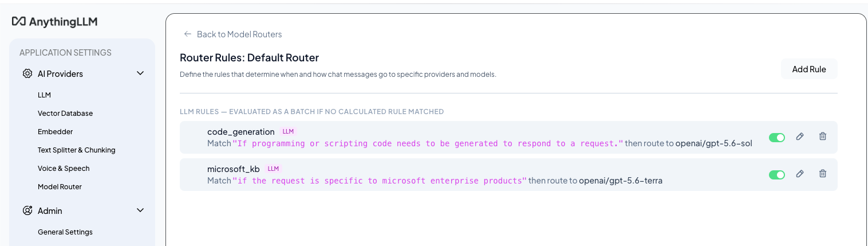Go to Embedder settings
Image resolution: width=868 pixels, height=246 pixels.
pyautogui.click(x=55, y=132)
